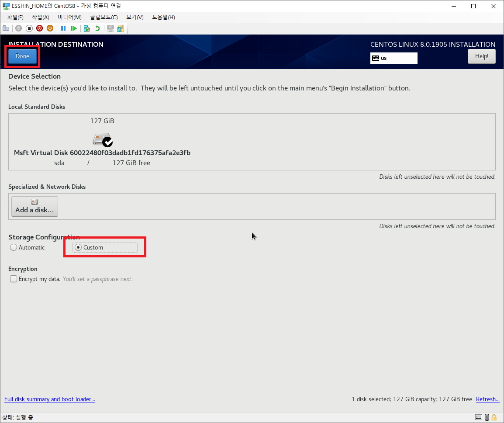Viewport: 504px width, 423px height.
Task: Click the us keyboard layout indicator
Action: pos(394,58)
